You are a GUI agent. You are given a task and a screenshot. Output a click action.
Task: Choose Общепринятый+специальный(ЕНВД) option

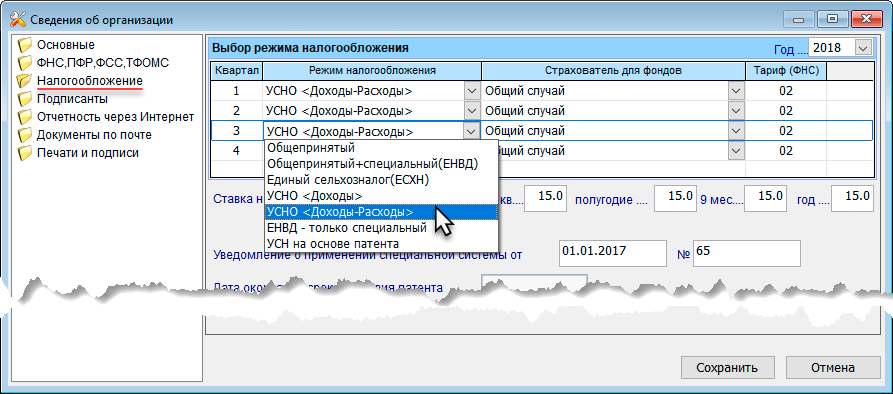[x=381, y=164]
